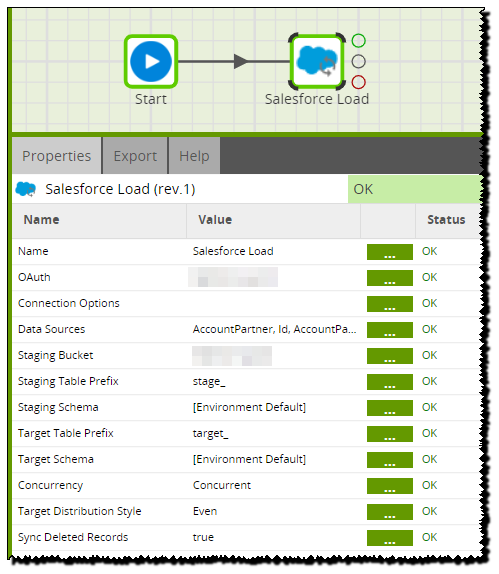Screen dimensions: 499x574
Task: Edit the Name property with ellipsis button
Action: tap(390, 252)
